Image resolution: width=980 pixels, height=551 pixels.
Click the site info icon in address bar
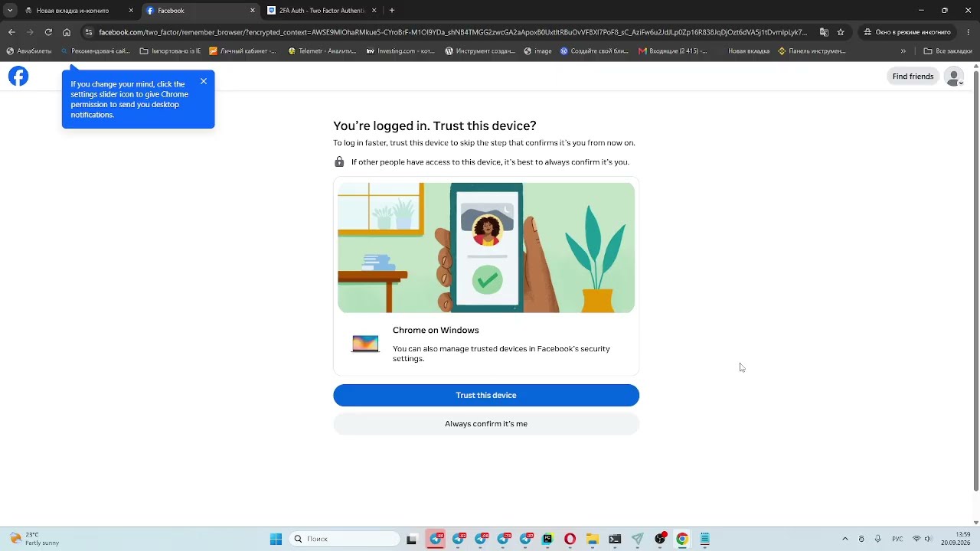[89, 32]
